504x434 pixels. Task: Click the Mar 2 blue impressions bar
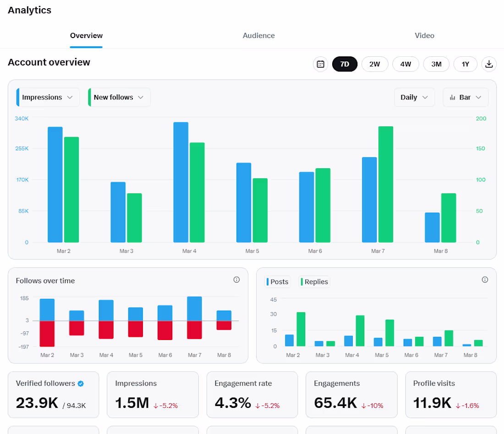[x=55, y=185]
